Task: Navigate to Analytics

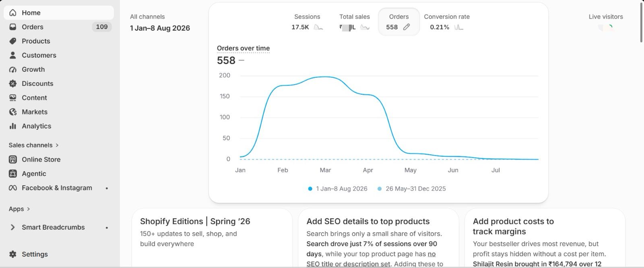Action: [59, 126]
